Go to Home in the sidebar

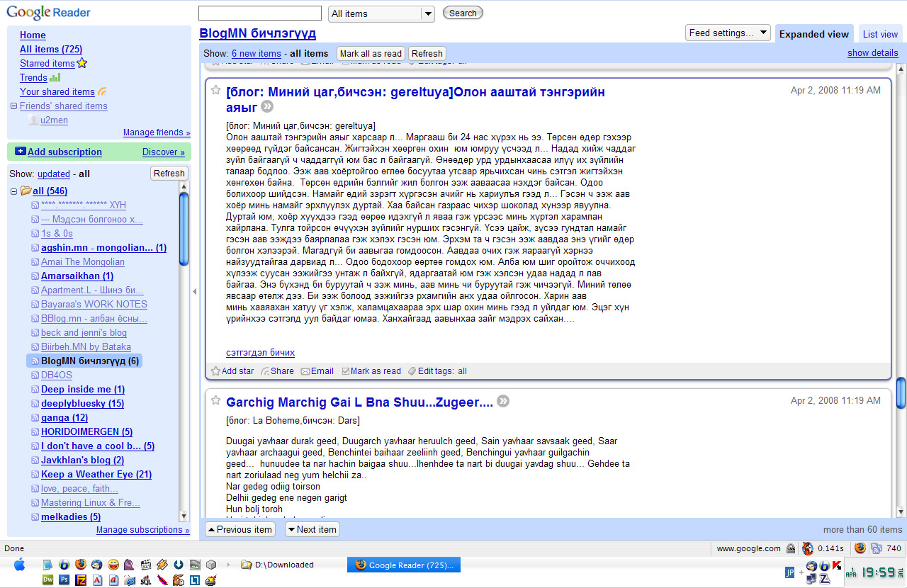click(x=33, y=35)
